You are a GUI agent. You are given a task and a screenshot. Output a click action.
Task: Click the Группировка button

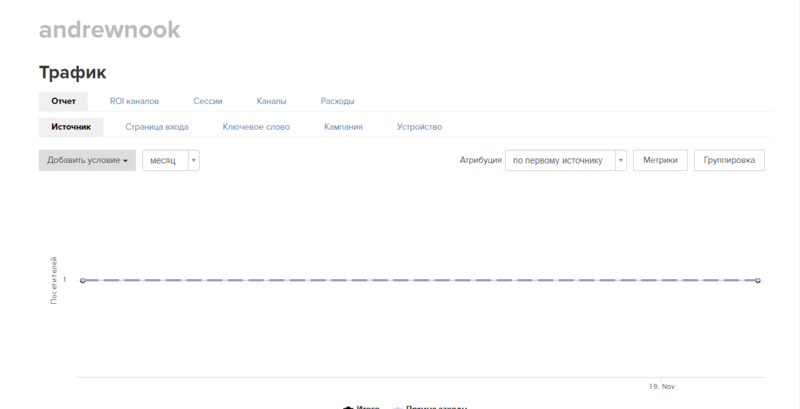[x=729, y=160]
